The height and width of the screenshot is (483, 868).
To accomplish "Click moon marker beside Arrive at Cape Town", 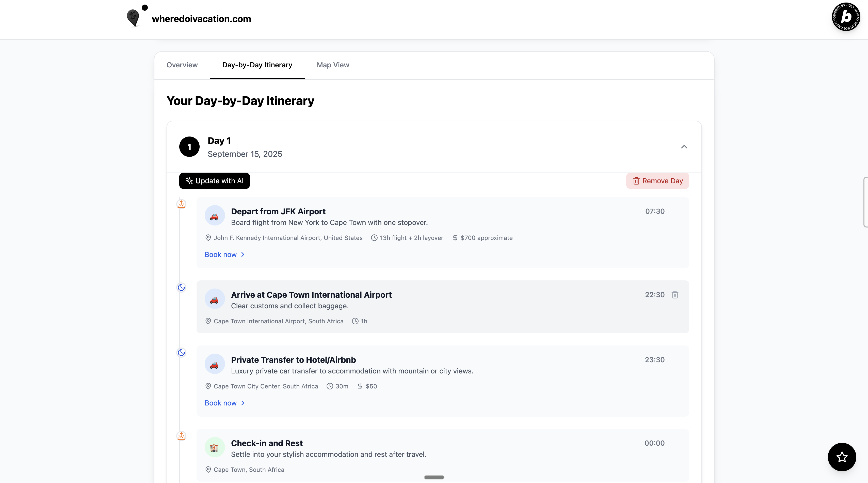I will [181, 287].
